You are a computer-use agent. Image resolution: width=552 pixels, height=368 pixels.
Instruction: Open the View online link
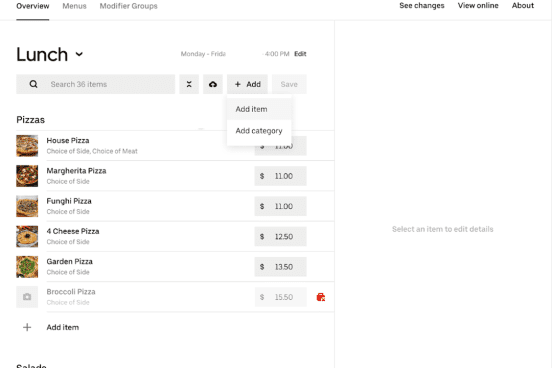478,6
